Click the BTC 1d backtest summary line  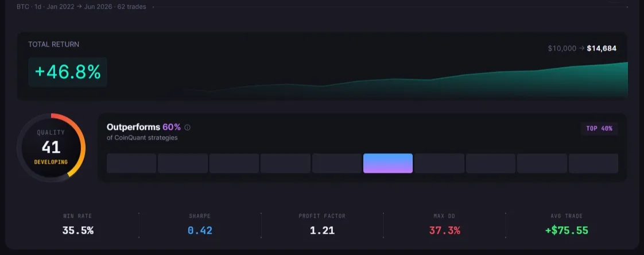point(82,7)
